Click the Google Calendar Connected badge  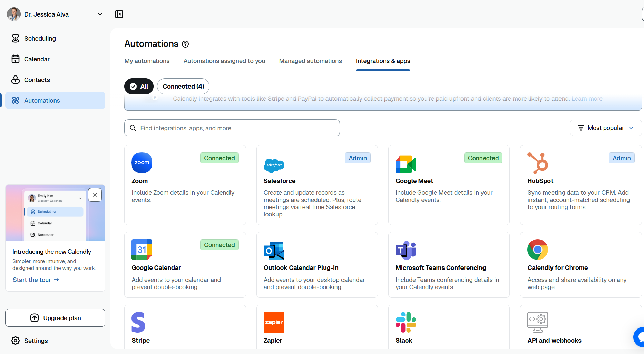[219, 245]
